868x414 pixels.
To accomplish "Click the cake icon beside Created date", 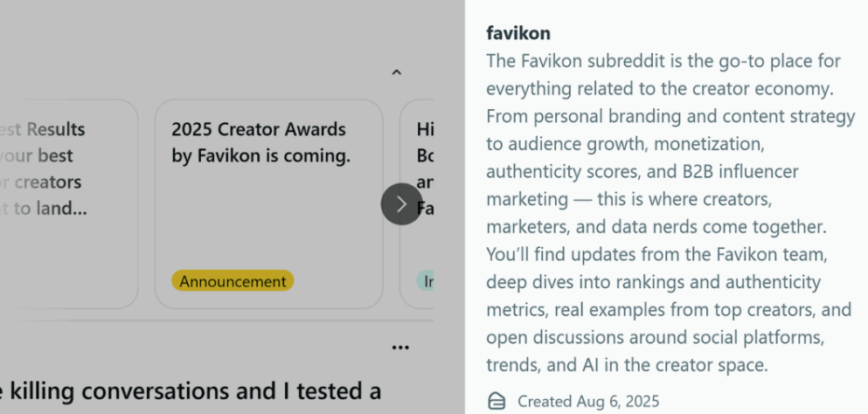I will pos(496,402).
